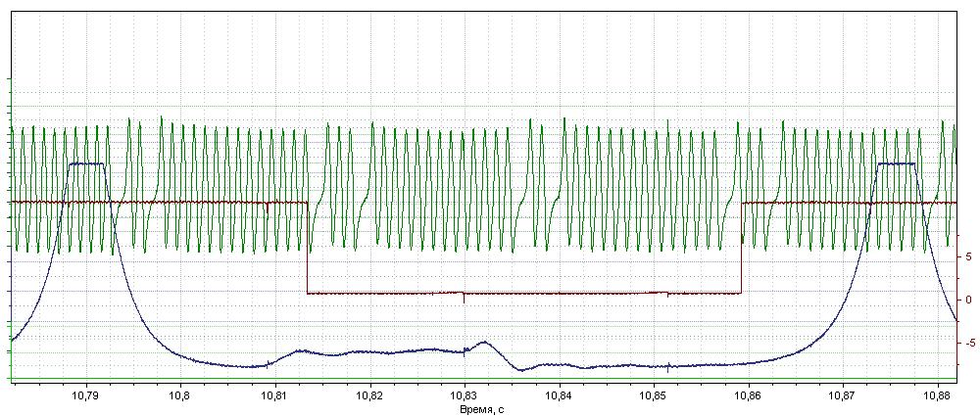This screenshot has height=417, width=980.
Task: Select the 10,82 tick label
Action: 370,395
